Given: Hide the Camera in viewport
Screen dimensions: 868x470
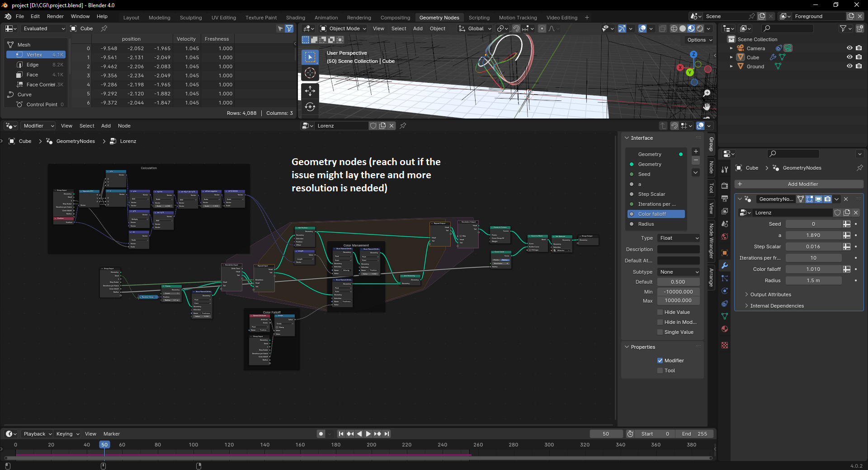Looking at the screenshot, I should coord(849,48).
